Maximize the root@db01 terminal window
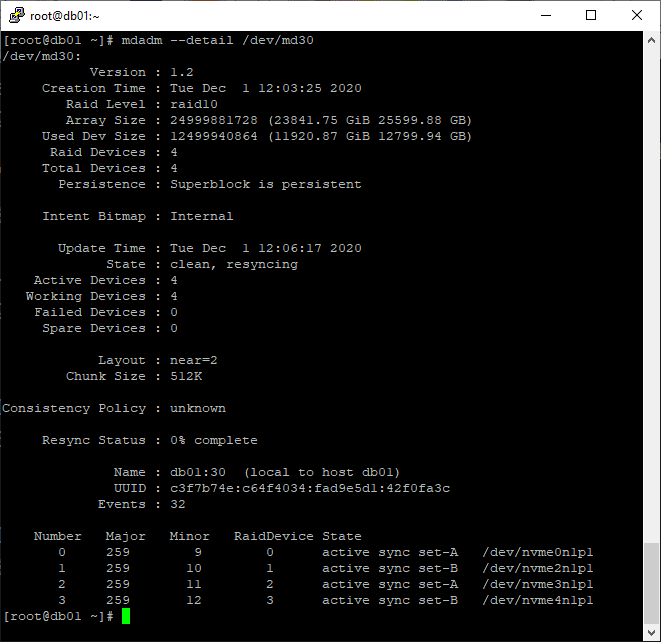 (591, 16)
